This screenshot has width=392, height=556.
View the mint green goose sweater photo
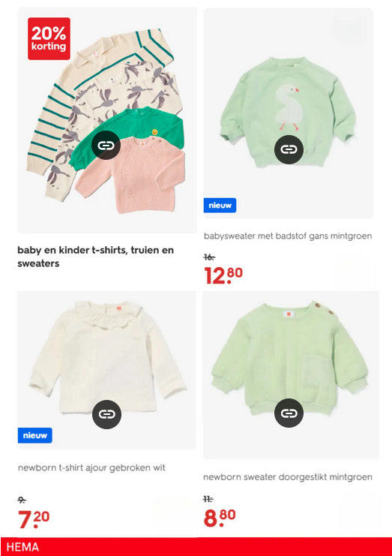pos(289,113)
